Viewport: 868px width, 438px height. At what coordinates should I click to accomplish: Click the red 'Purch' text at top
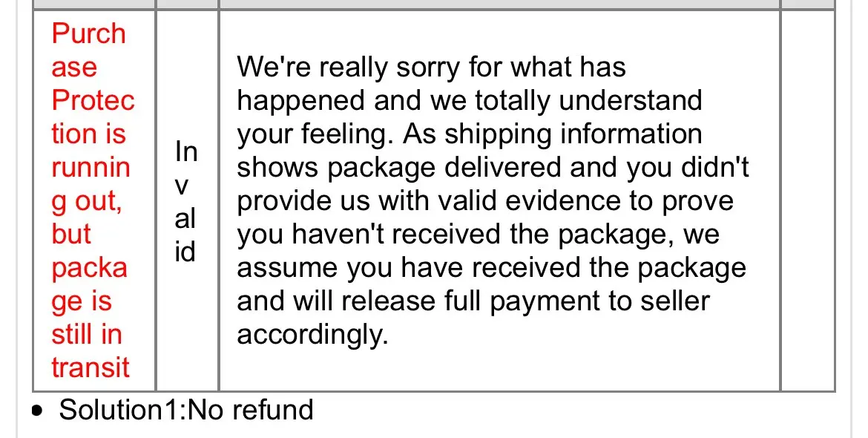click(88, 33)
